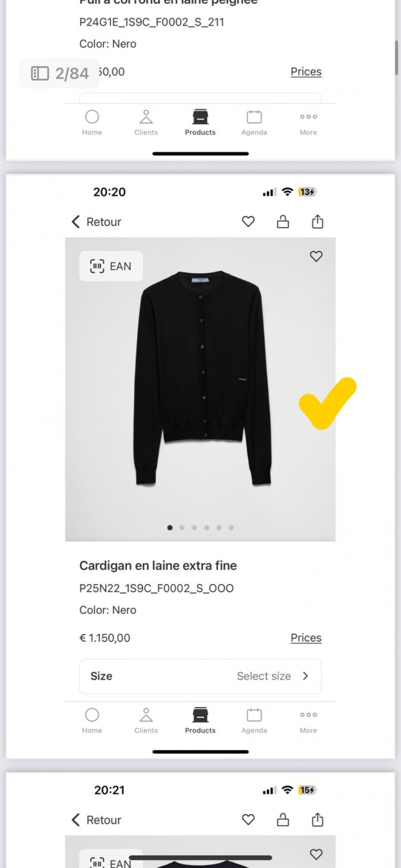The width and height of the screenshot is (401, 868).
Task: Open Agenda tab below the cardigan Size row
Action: click(254, 720)
